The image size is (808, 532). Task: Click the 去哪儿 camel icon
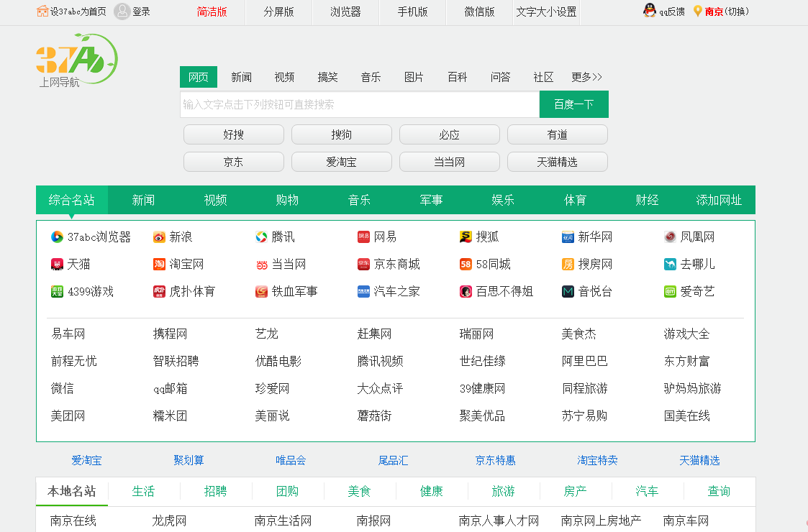(x=670, y=264)
